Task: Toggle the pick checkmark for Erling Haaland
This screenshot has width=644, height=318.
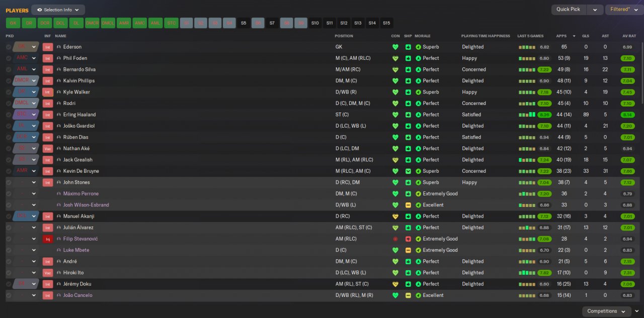Action: tap(9, 115)
